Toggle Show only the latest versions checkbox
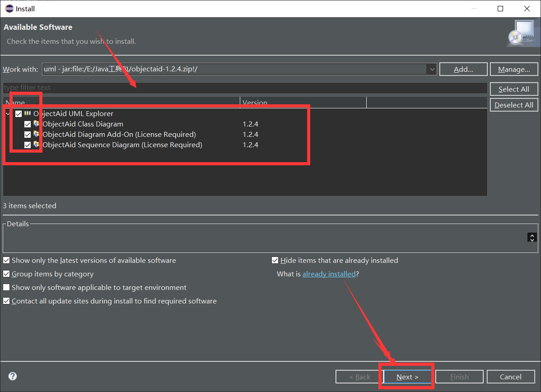Viewport: 541px width, 392px height. click(x=6, y=260)
